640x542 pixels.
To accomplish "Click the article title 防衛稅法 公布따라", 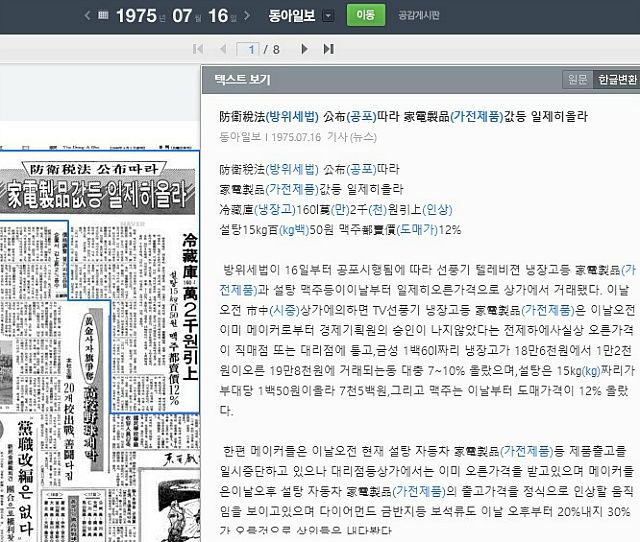I will coord(403,117).
